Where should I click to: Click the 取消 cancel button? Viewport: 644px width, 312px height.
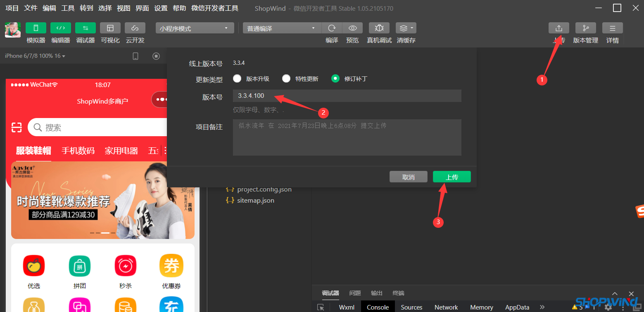pos(409,177)
